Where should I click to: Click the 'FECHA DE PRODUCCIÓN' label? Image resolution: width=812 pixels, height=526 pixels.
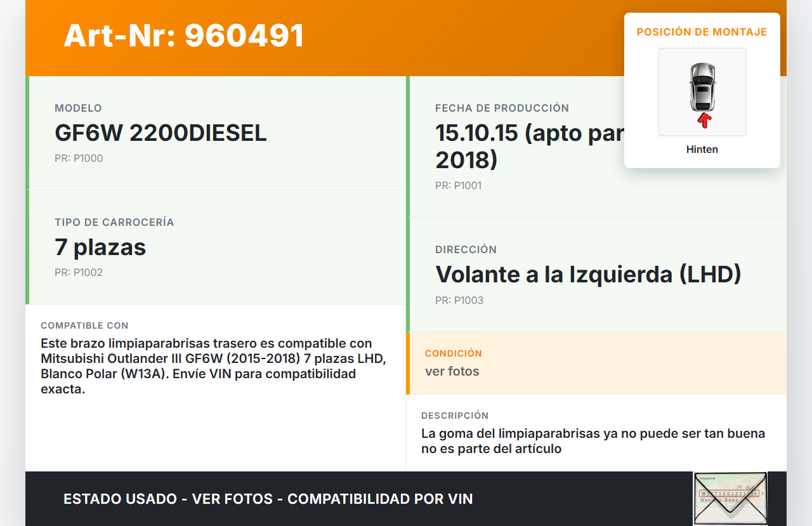point(502,108)
